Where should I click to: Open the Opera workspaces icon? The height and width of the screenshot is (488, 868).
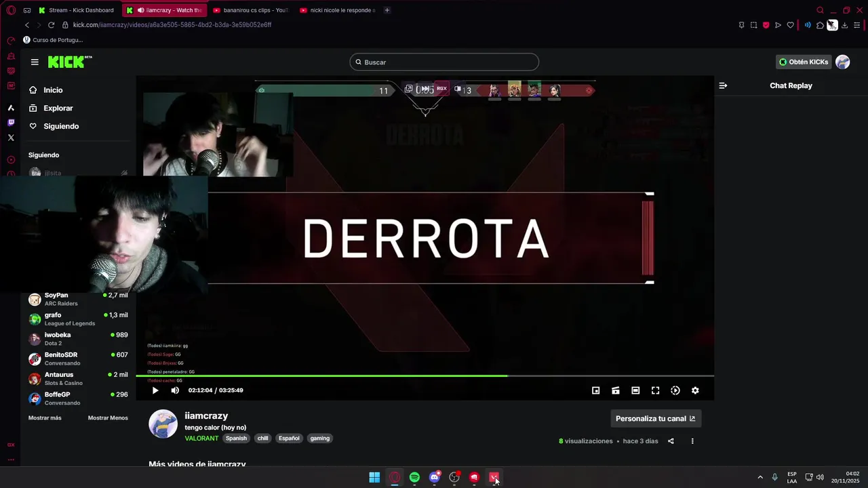(x=27, y=10)
